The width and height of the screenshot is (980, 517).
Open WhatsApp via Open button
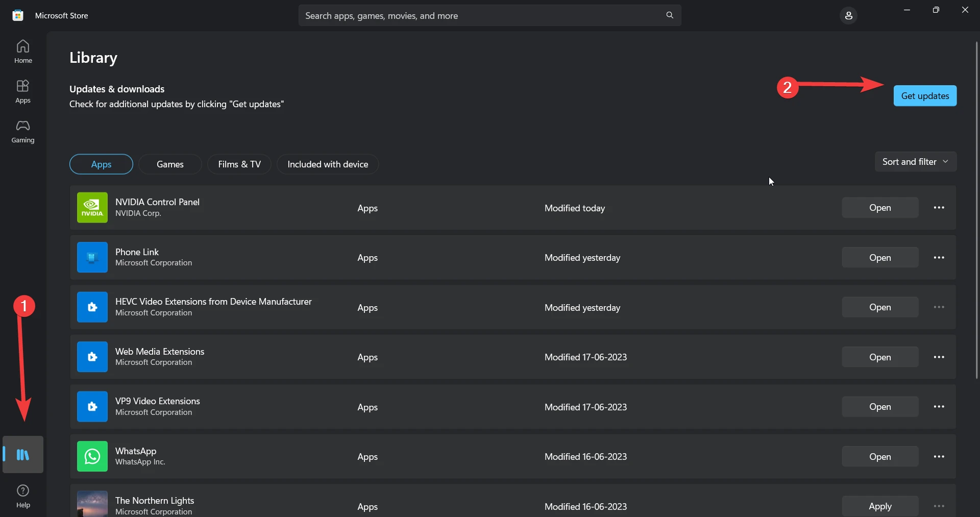pos(880,457)
